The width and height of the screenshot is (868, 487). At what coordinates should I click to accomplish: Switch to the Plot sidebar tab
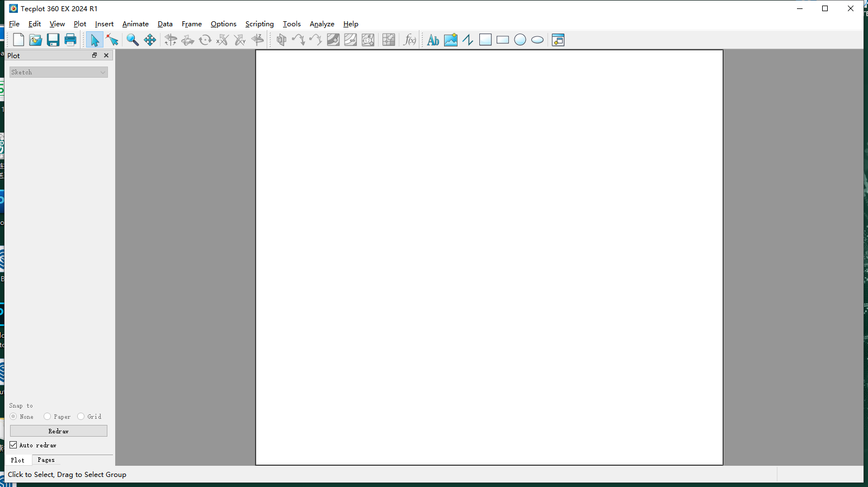18,460
